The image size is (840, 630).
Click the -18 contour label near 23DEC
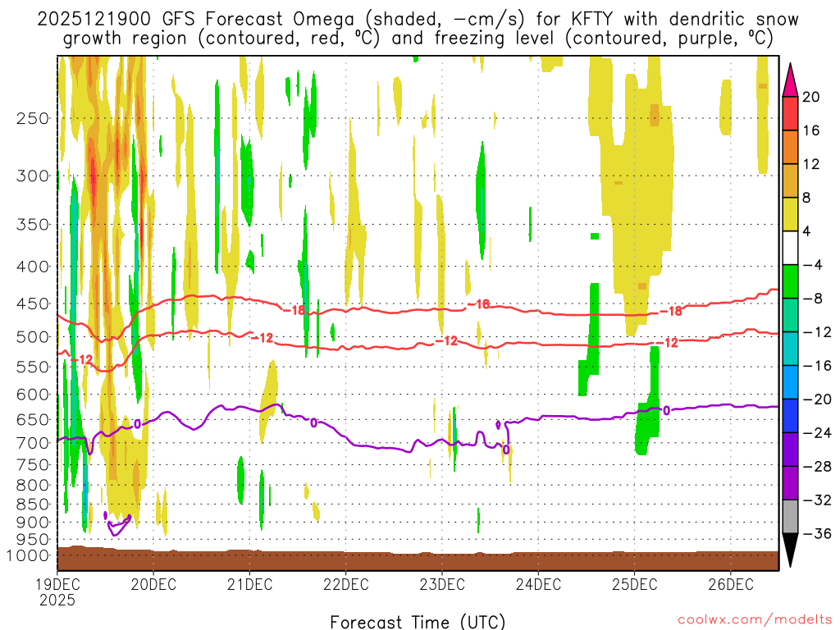coord(478,304)
